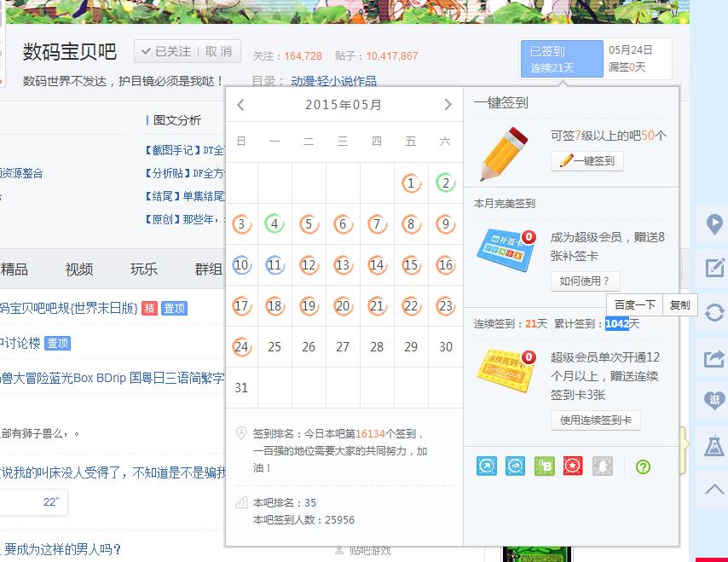728x562 pixels.
Task: Open the green question mark help icon
Action: 643,466
